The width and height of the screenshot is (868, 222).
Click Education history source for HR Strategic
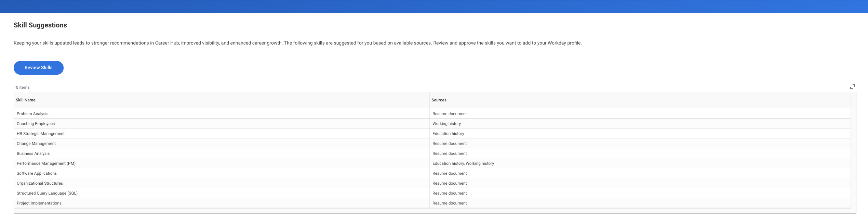(448, 134)
